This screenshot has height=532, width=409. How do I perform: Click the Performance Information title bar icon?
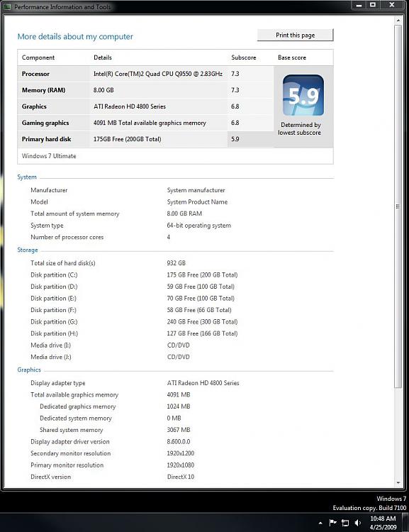pos(8,6)
